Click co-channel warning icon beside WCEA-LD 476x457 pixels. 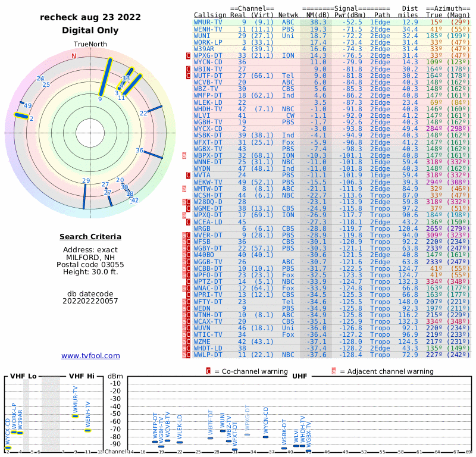[x=189, y=222]
